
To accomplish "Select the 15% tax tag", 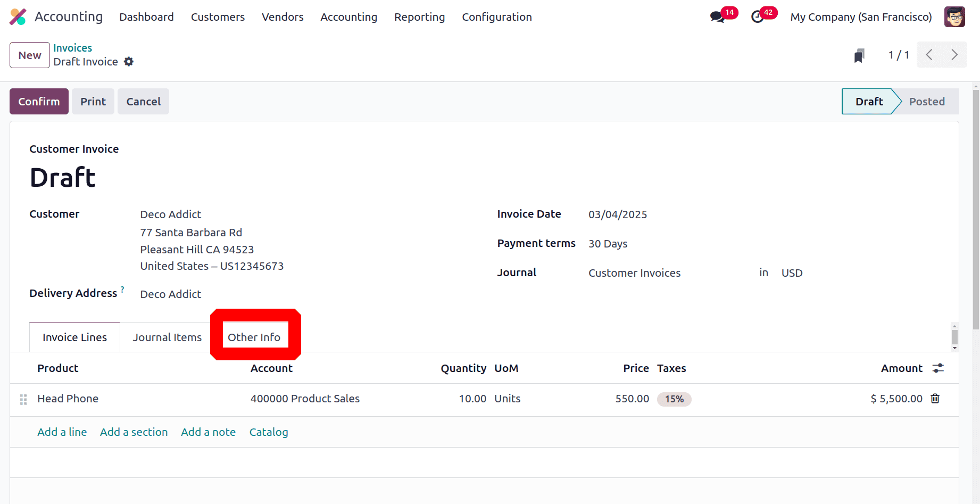I will (x=674, y=399).
